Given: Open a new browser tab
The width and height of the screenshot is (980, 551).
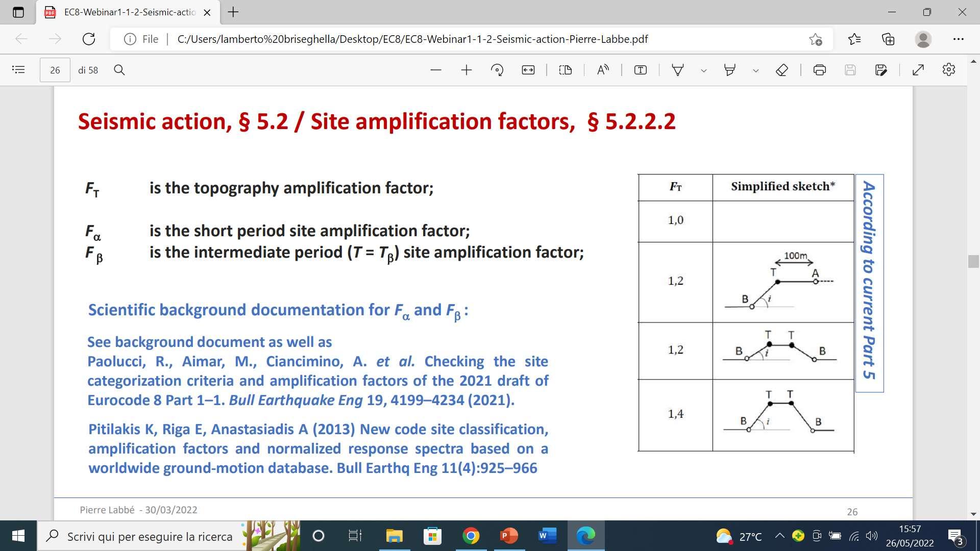Looking at the screenshot, I should (233, 12).
